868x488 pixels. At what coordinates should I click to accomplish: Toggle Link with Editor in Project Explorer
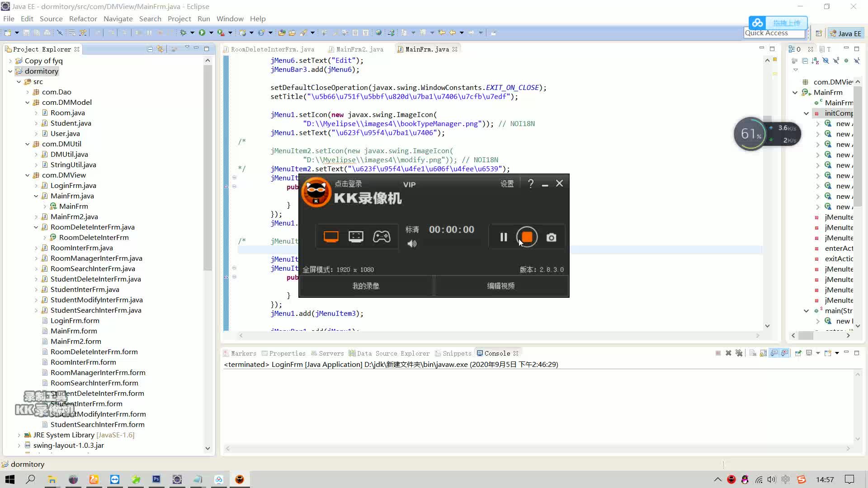pyautogui.click(x=160, y=49)
